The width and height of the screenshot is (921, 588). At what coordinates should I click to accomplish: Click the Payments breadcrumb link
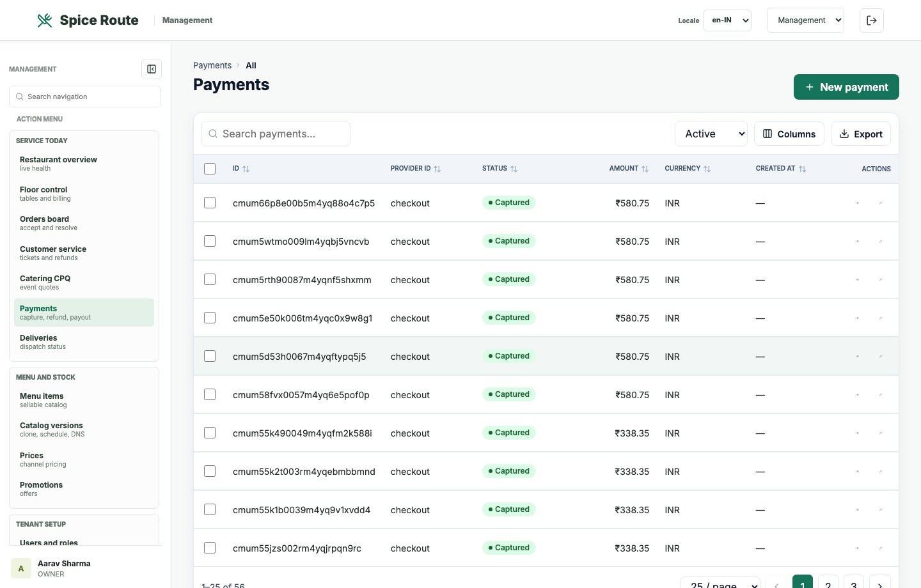[212, 65]
